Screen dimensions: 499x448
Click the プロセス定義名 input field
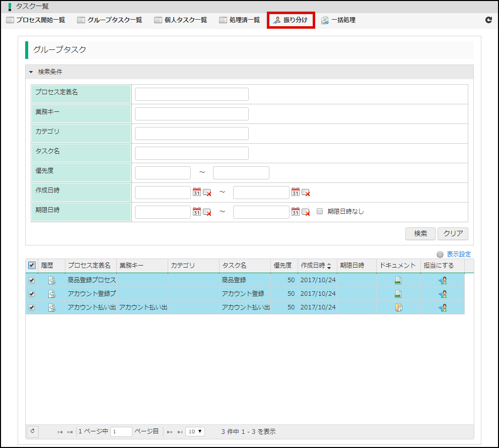pos(191,94)
